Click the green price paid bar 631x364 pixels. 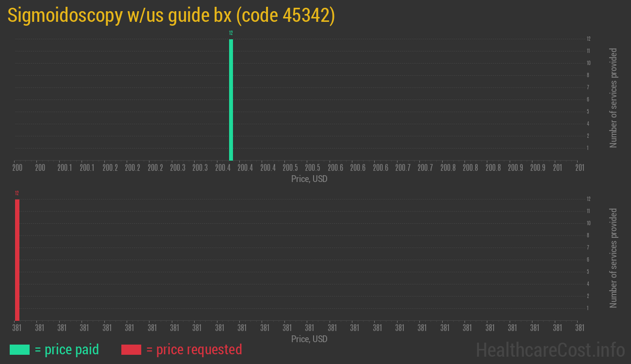coord(231,99)
